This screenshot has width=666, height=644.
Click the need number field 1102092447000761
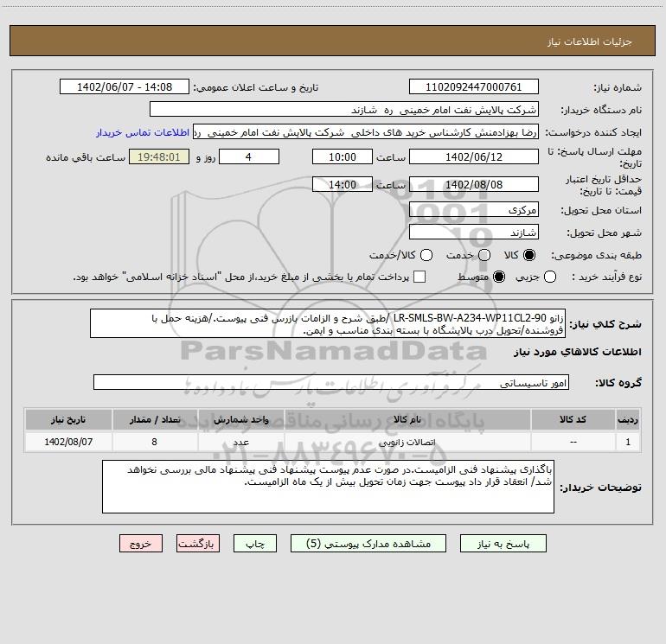tap(474, 87)
